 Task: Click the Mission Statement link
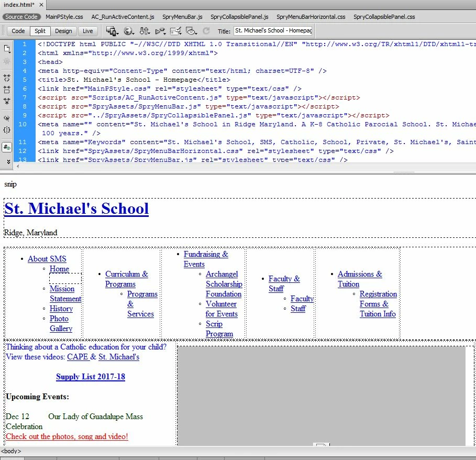65,293
